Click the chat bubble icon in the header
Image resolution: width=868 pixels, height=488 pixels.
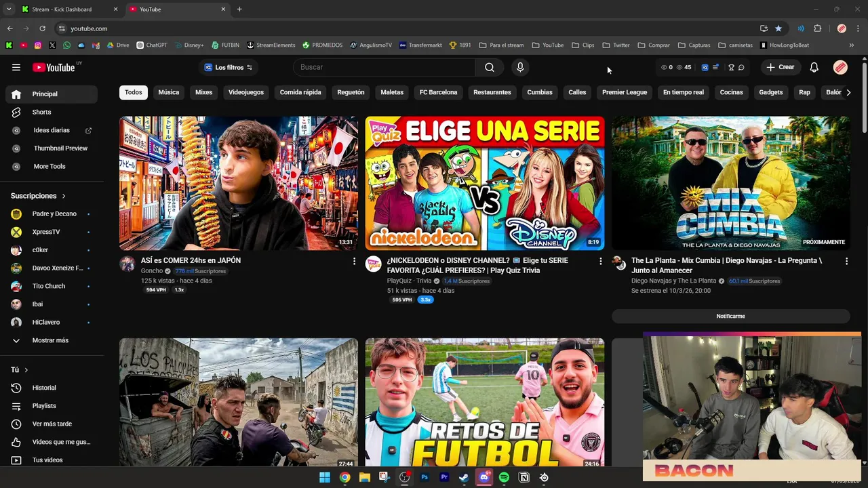tap(741, 67)
